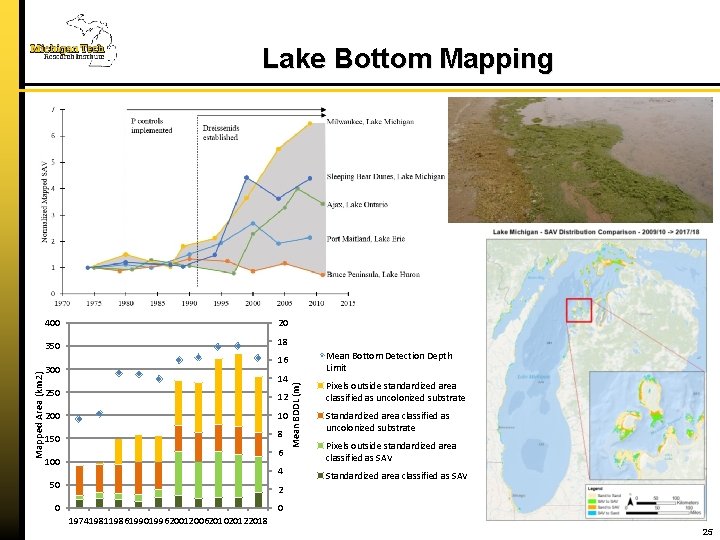Click the Bruce Peninsula, Lake Huron label

[x=373, y=275]
